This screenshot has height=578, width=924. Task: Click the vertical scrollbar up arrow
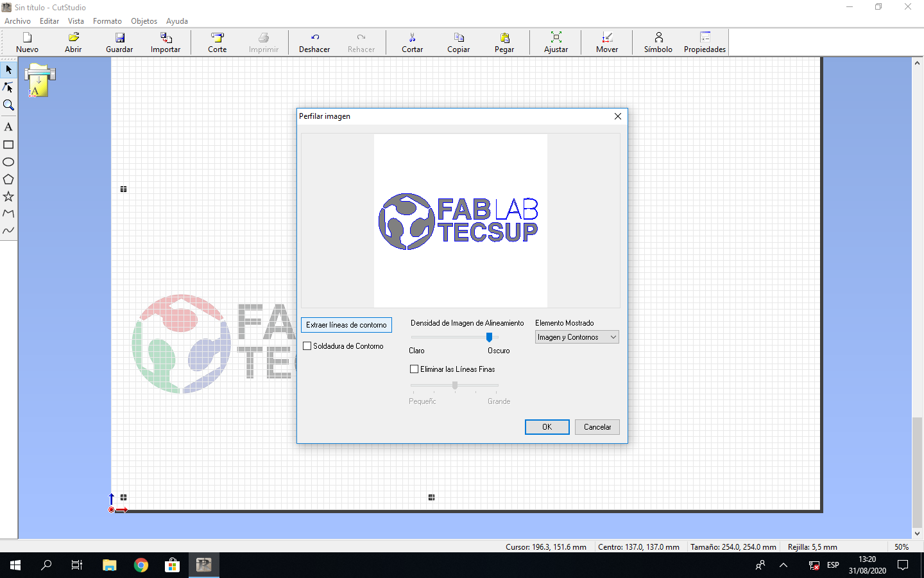(x=917, y=63)
